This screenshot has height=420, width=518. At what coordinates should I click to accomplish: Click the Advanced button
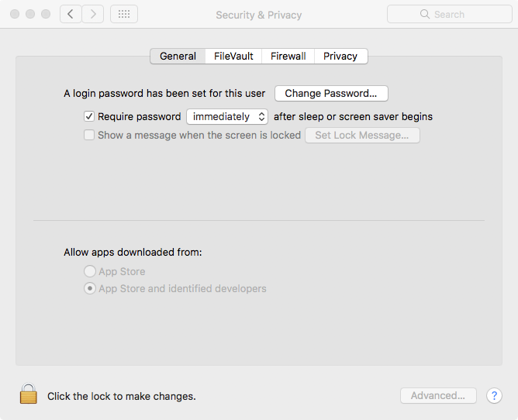438,395
